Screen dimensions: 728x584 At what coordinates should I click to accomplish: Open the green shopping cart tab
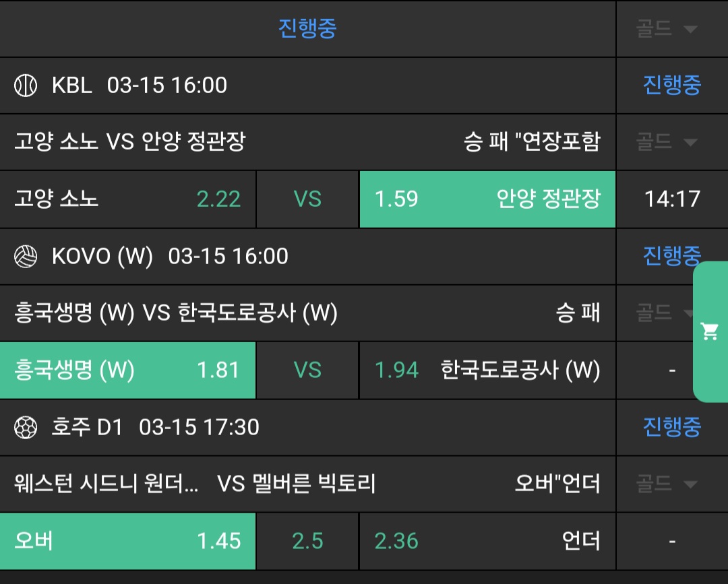tap(710, 331)
